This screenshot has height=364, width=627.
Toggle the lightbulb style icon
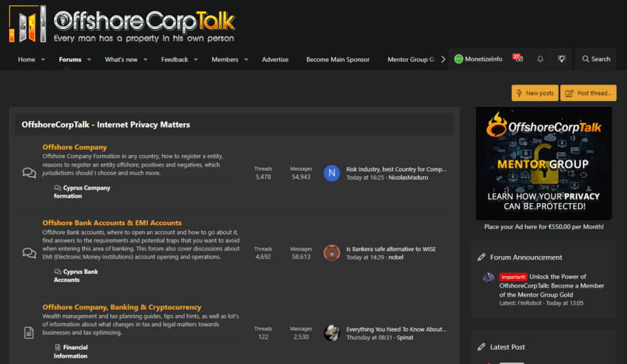(562, 59)
